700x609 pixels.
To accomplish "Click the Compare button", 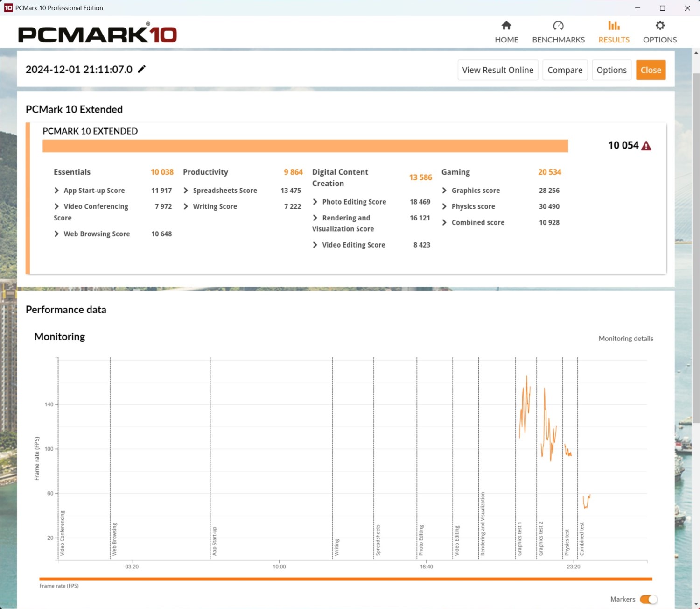I will pos(565,70).
